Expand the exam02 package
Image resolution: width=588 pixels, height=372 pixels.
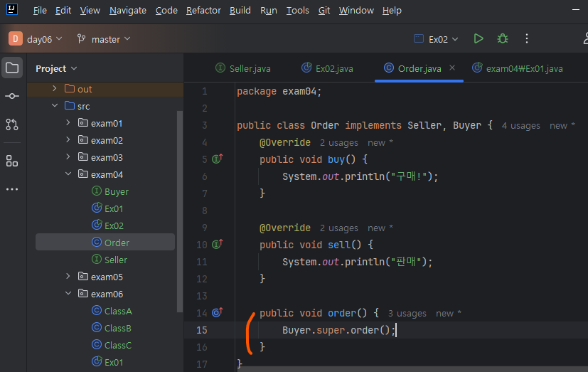click(x=68, y=140)
